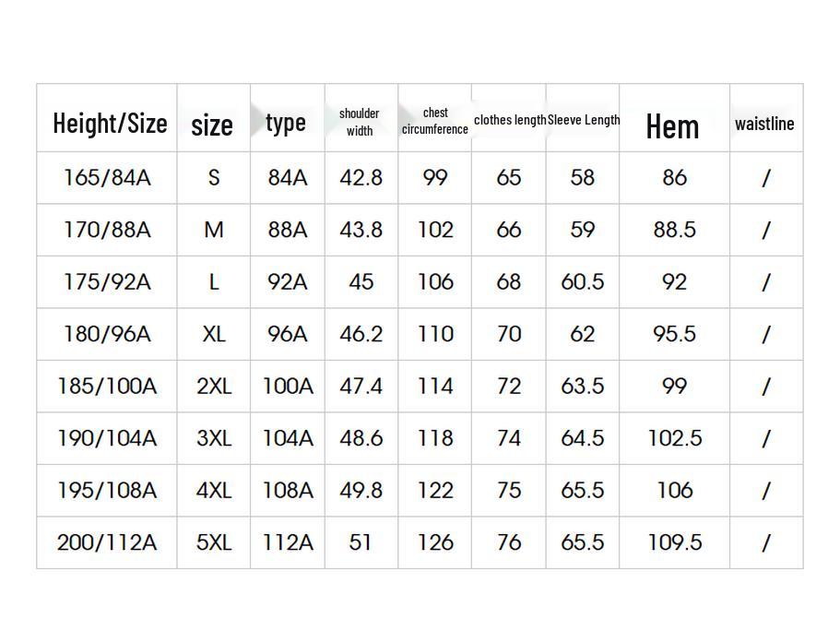Click the 5XL size cell
Viewport: 840px width, 631px height.
pyautogui.click(x=214, y=542)
